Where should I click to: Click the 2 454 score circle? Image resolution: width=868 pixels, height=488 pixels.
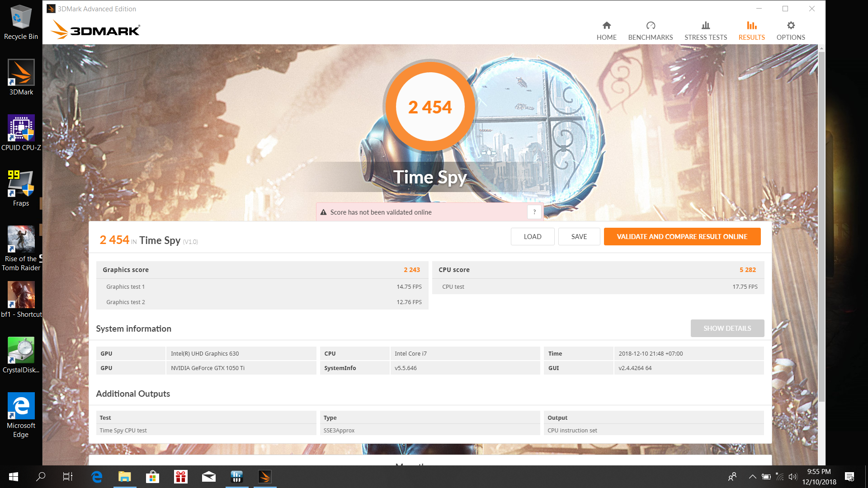430,107
